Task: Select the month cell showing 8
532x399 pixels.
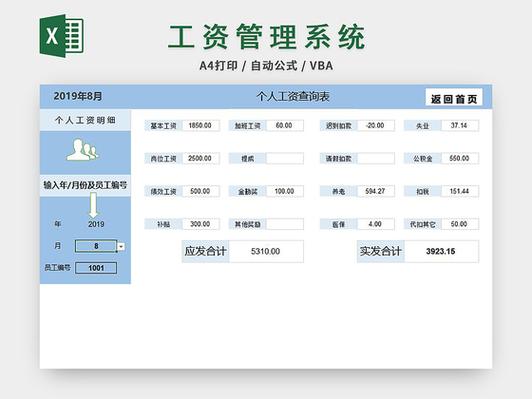Action: (96, 246)
